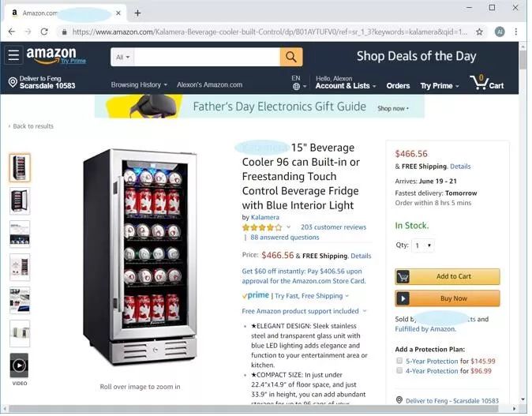
Task: Open Chrome three-dot menu
Action: [x=515, y=32]
